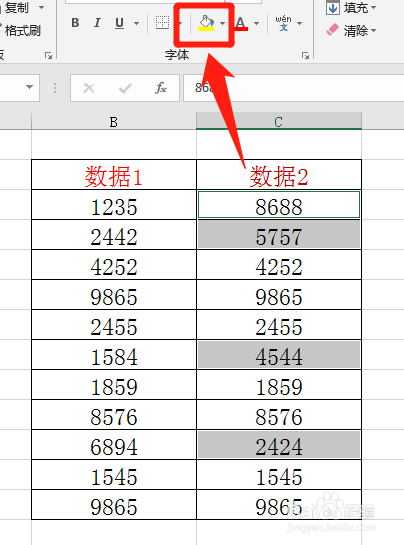The width and height of the screenshot is (404, 545).
Task: Click the wén phonetic guide icon
Action: click(x=283, y=23)
